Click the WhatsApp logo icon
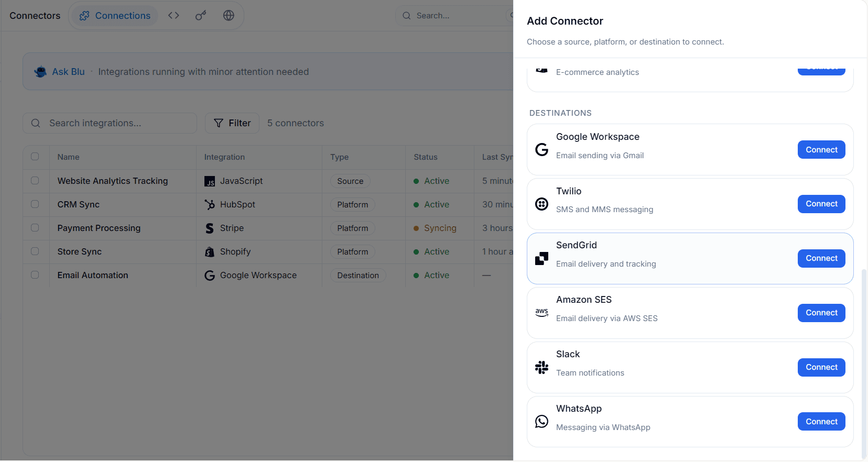Screen dimensions: 868x462 pyautogui.click(x=541, y=422)
